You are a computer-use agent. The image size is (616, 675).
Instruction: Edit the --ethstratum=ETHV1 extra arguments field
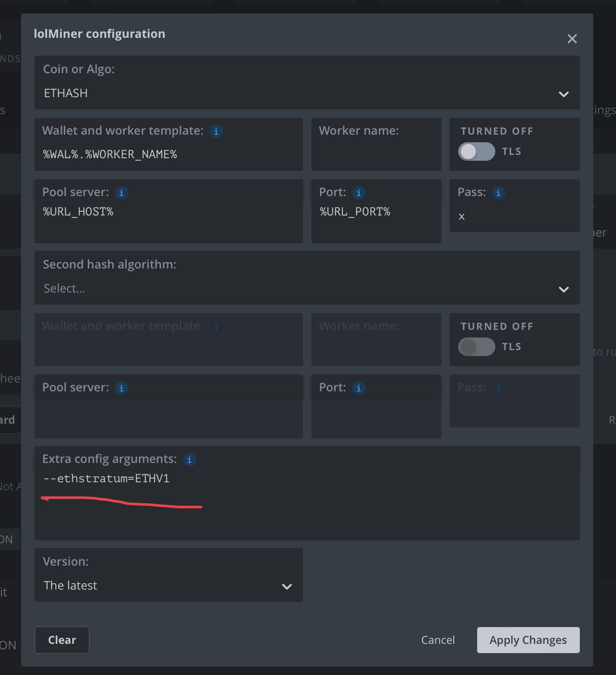coord(307,493)
